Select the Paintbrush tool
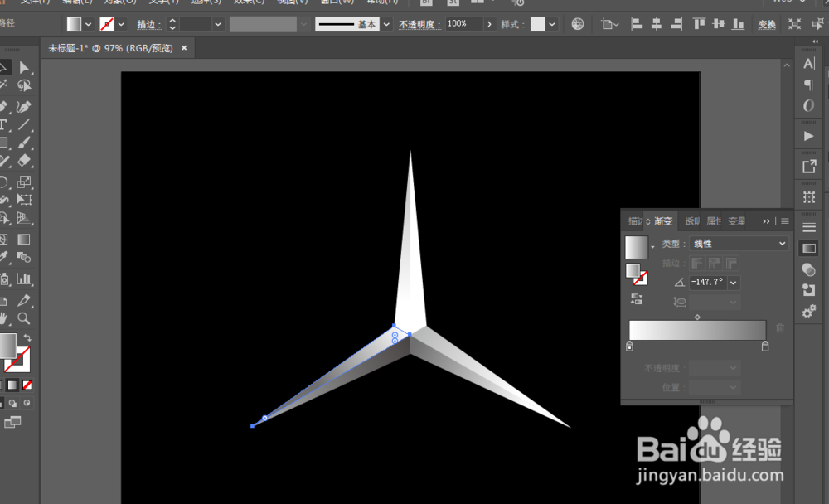Image resolution: width=829 pixels, height=504 pixels. (24, 143)
